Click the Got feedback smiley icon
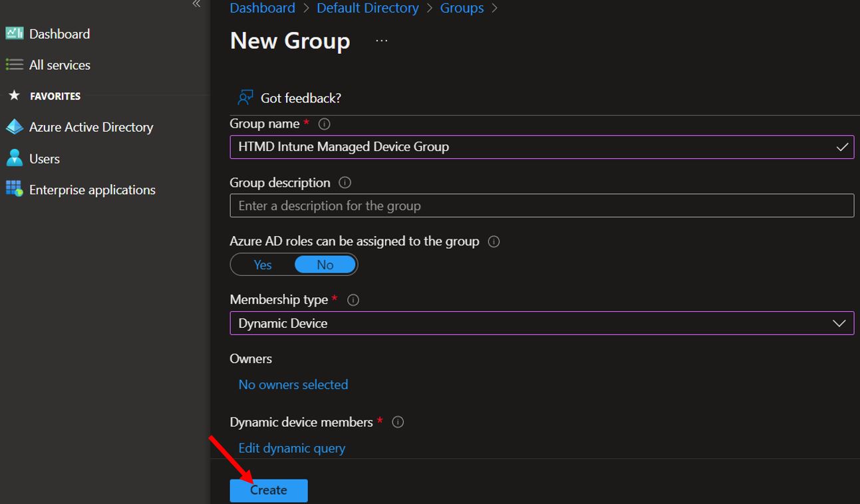Screen dimensions: 860x504 (x=245, y=97)
